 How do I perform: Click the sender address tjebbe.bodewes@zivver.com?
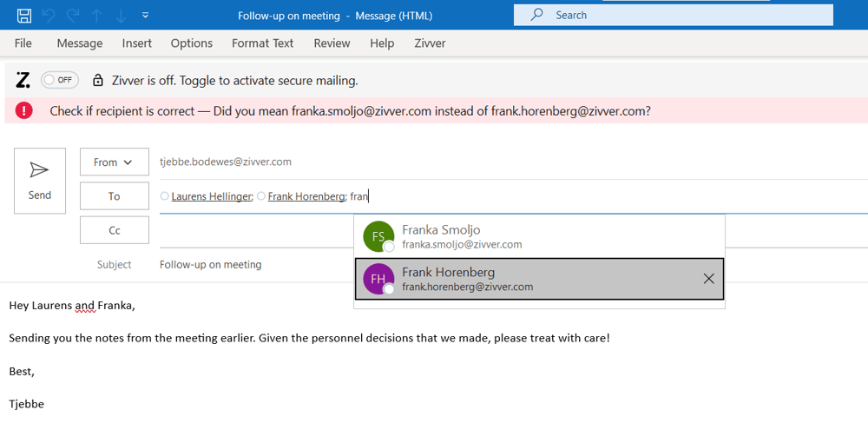click(226, 162)
